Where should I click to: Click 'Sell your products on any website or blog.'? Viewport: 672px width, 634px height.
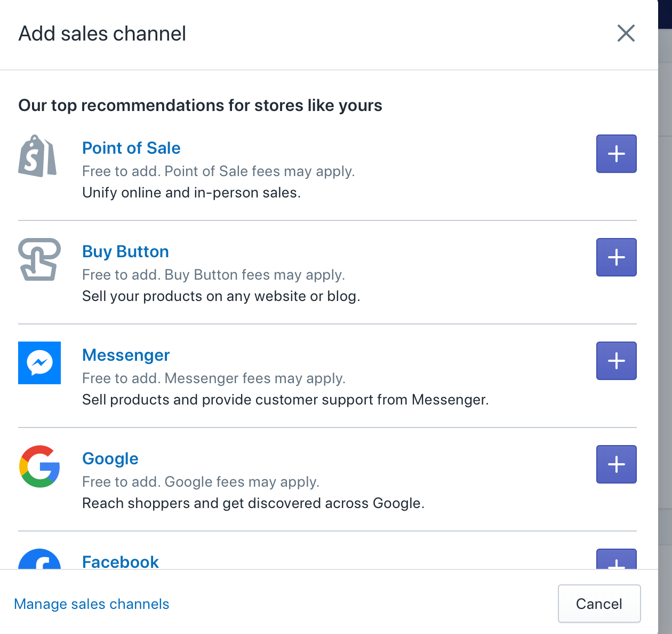click(221, 296)
